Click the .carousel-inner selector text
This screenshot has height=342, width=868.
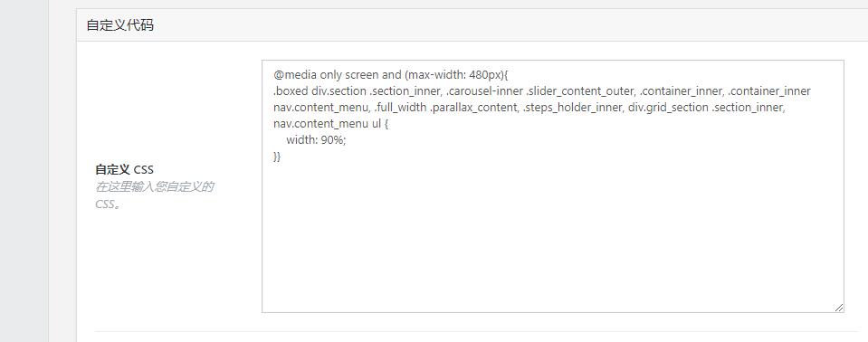(484, 91)
